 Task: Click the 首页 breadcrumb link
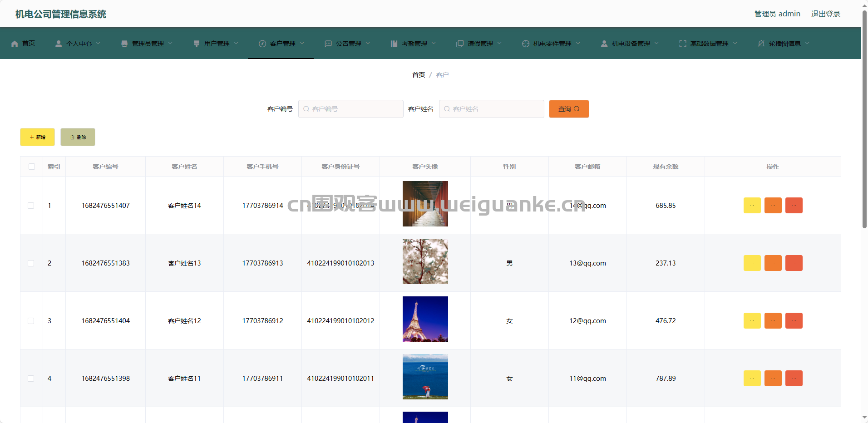(x=419, y=75)
